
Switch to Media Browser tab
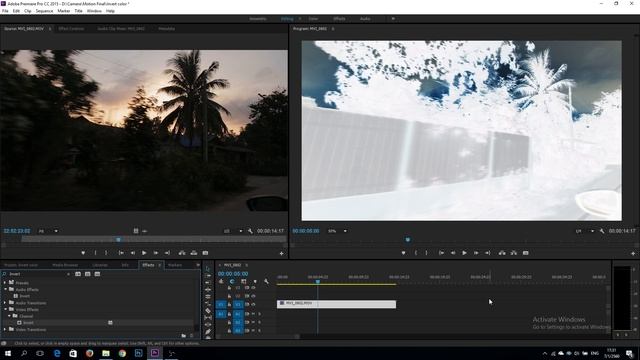tap(65, 265)
